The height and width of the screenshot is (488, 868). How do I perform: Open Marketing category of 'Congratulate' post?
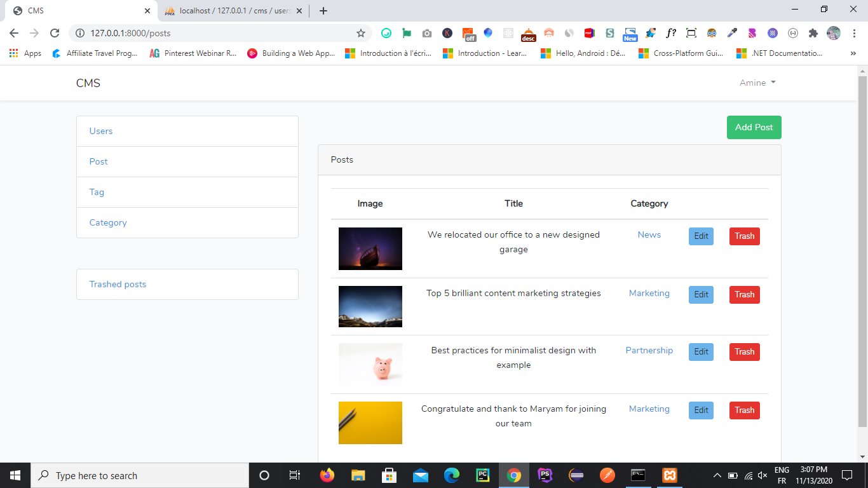click(x=649, y=409)
